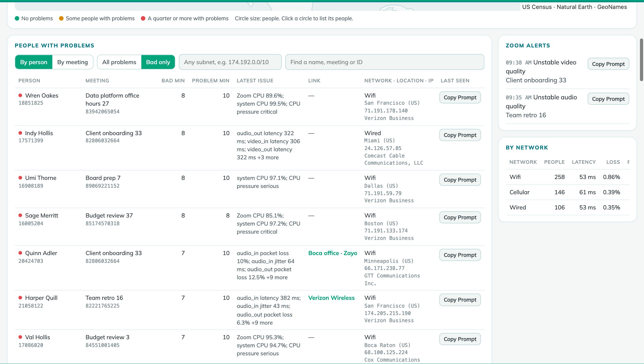Click orange 'Some people with problems' legend dot

point(61,18)
